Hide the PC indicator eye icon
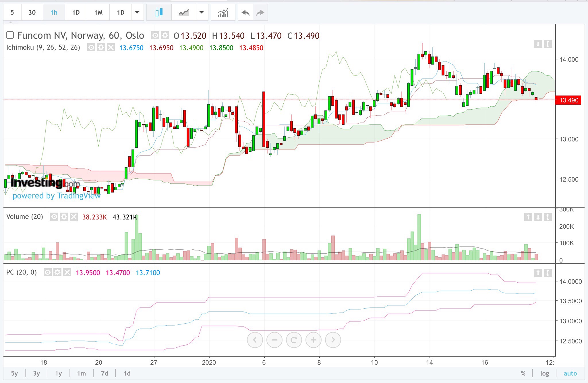Screen dimensions: 588x383 [48, 272]
